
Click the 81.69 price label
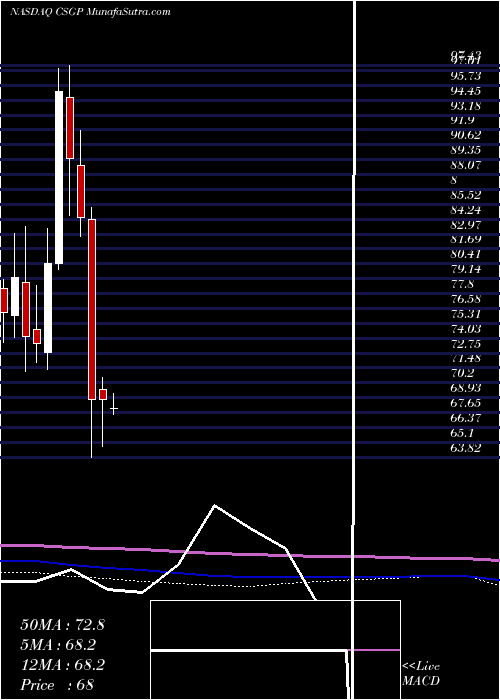coord(466,240)
